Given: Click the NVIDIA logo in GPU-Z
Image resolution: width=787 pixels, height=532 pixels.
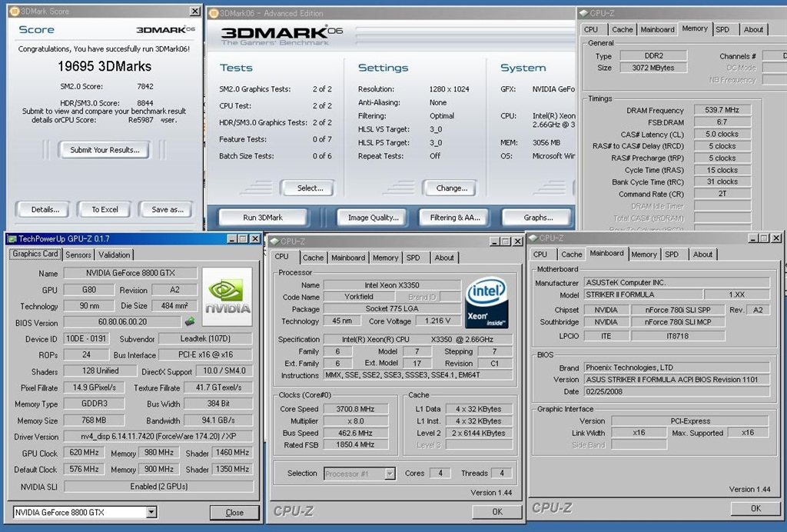Looking at the screenshot, I should [x=227, y=296].
